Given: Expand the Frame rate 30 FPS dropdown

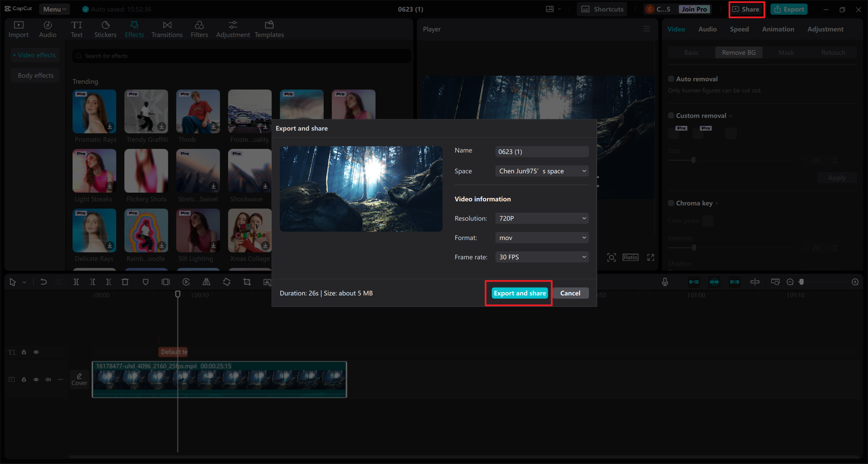Looking at the screenshot, I should click(542, 257).
